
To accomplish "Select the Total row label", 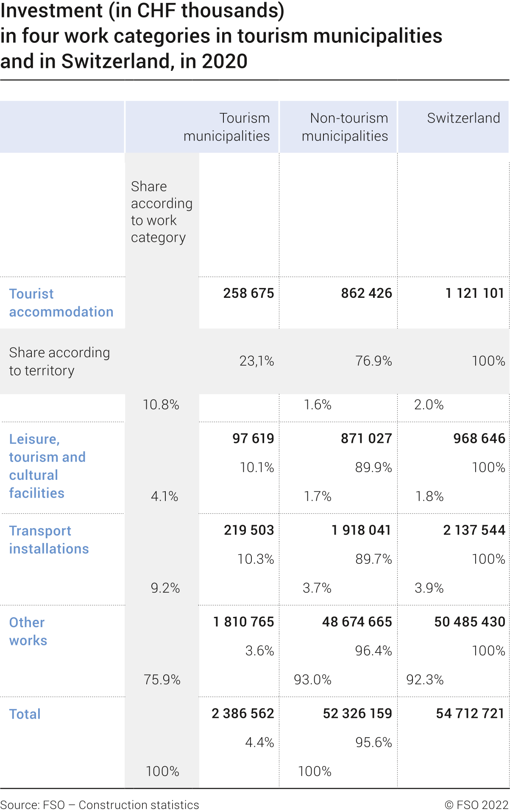I will click(25, 714).
